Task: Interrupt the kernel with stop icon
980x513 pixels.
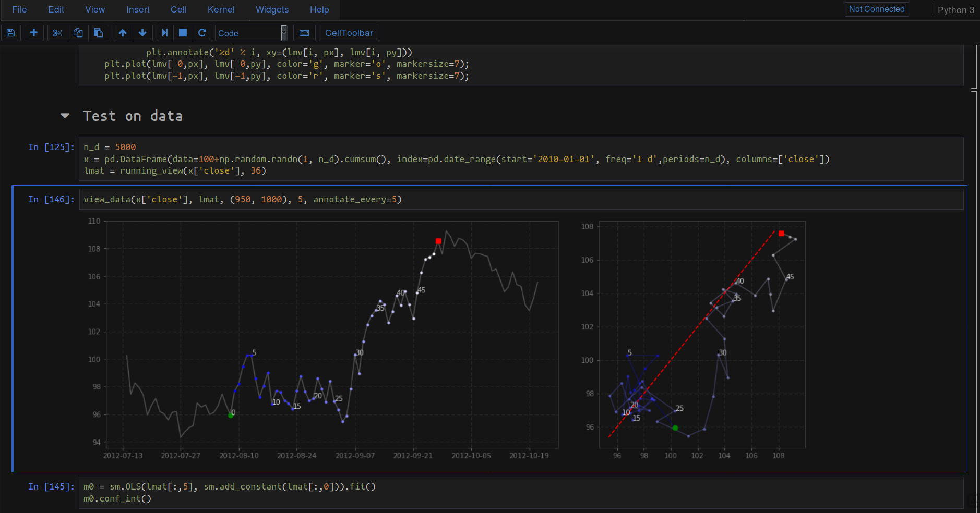Action: (x=183, y=33)
